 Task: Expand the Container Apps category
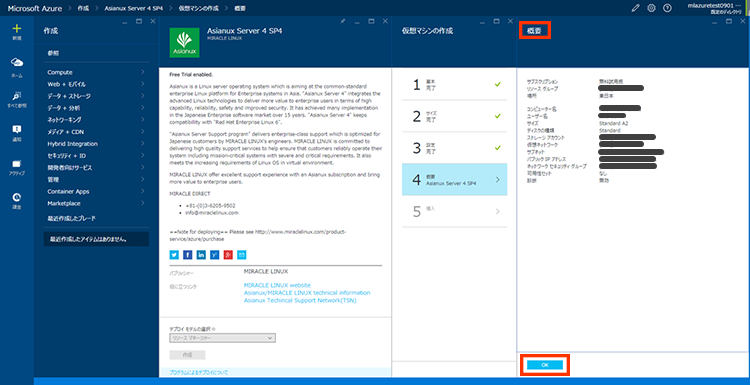coord(96,191)
